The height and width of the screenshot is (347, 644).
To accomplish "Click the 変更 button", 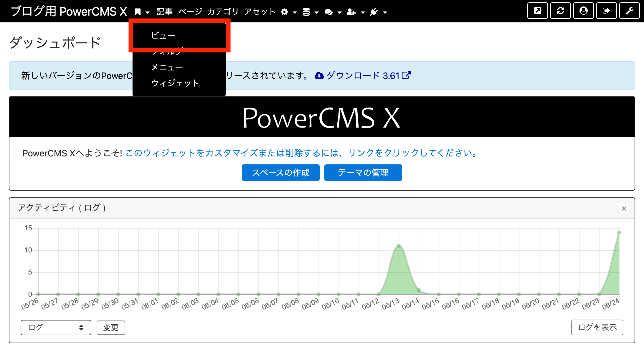I will click(x=111, y=328).
